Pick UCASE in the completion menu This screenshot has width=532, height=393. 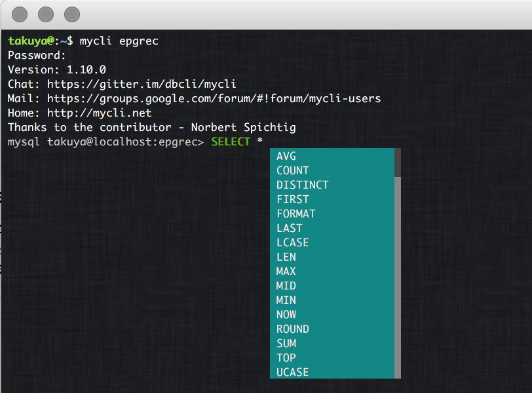(332, 372)
